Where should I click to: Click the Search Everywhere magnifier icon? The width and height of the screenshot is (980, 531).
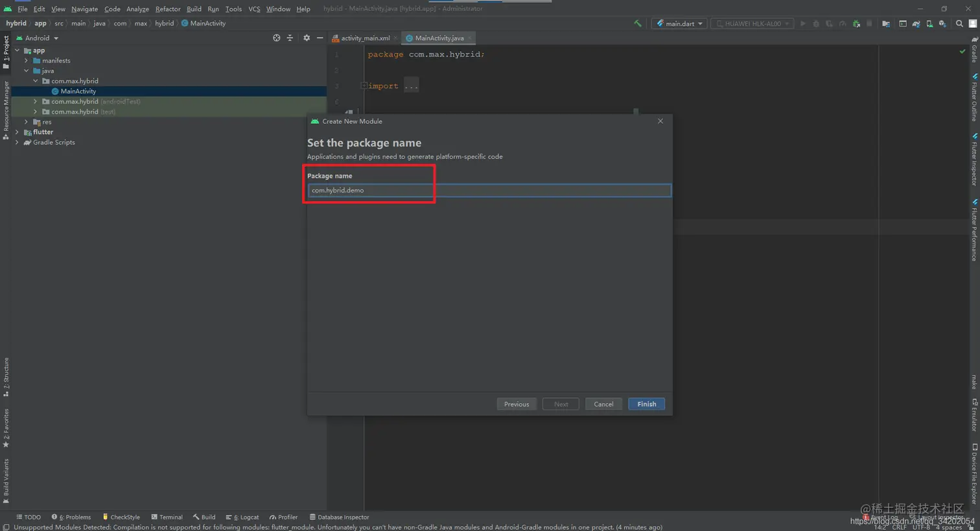tap(959, 23)
